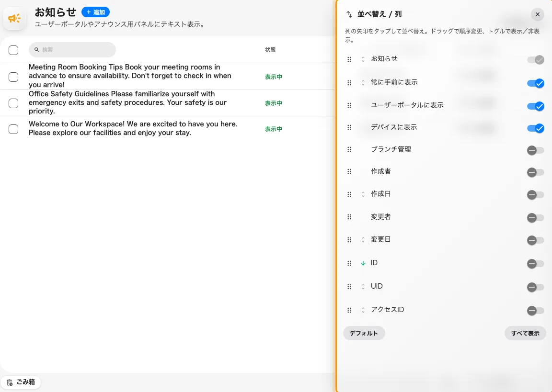Viewport: 552px width, 392px height.
Task: Turn off ユーザーポータルに表示 column toggle
Action: tap(535, 106)
